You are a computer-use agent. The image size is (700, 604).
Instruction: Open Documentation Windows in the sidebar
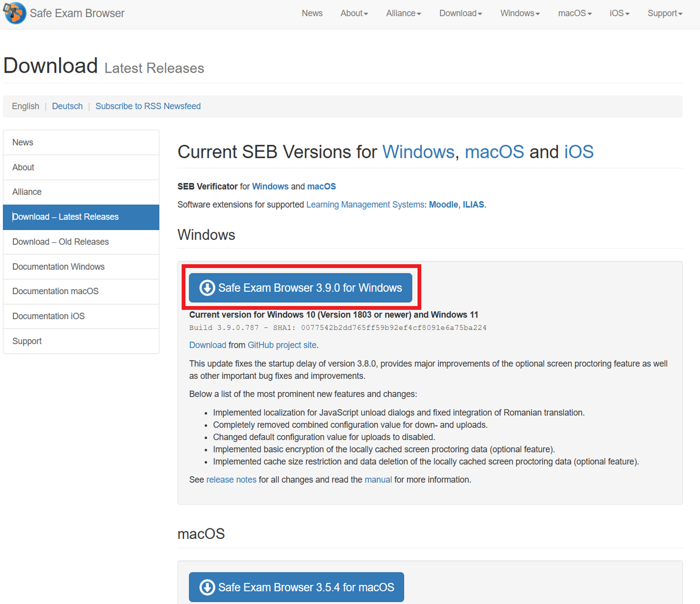tap(81, 267)
